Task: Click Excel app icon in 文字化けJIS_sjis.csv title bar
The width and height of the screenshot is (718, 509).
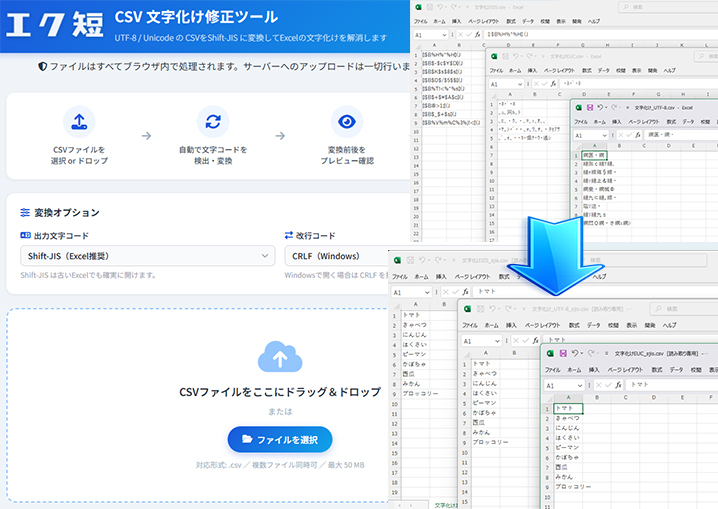Action: point(397,260)
